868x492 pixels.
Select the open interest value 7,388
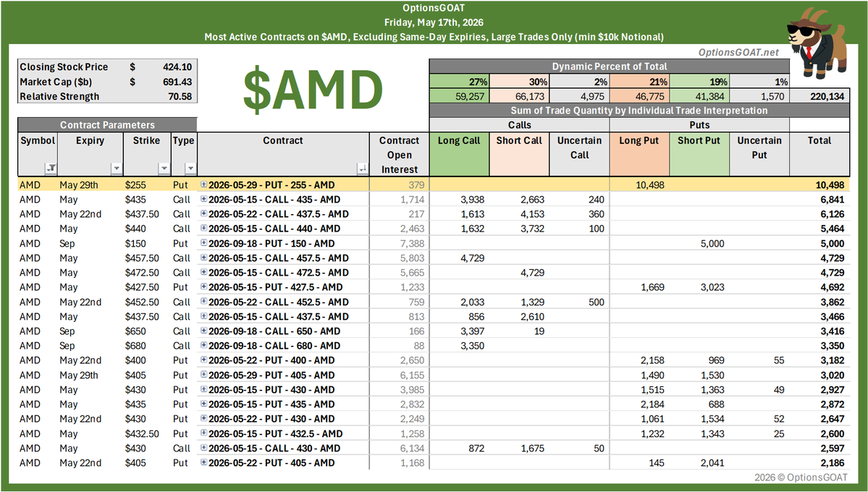point(413,244)
